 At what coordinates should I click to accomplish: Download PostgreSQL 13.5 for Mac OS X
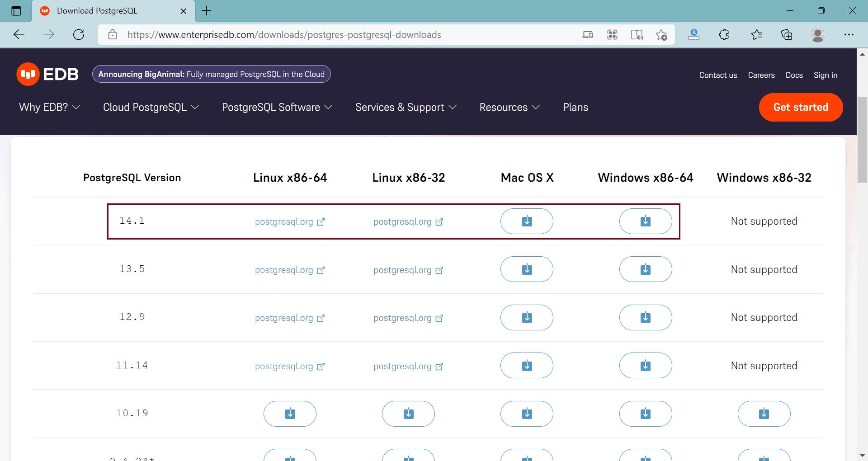click(x=526, y=269)
